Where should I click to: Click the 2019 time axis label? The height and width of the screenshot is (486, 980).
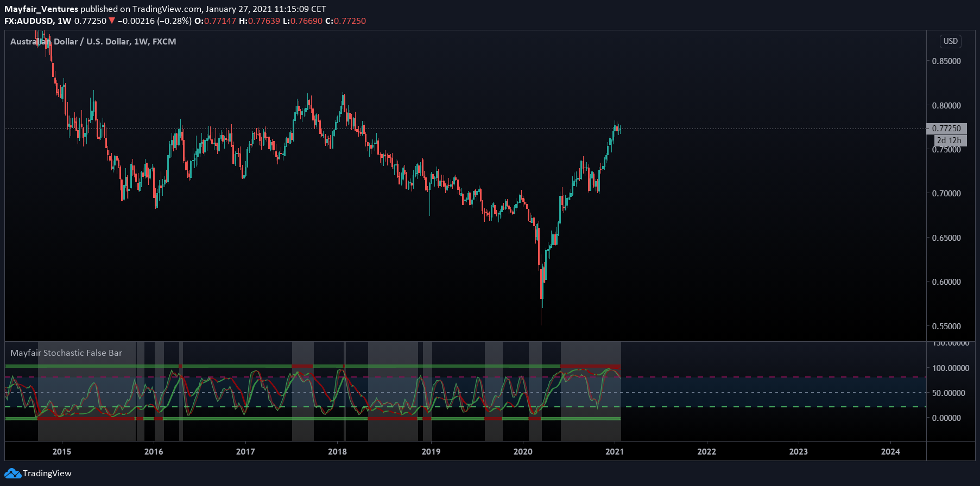tap(431, 452)
